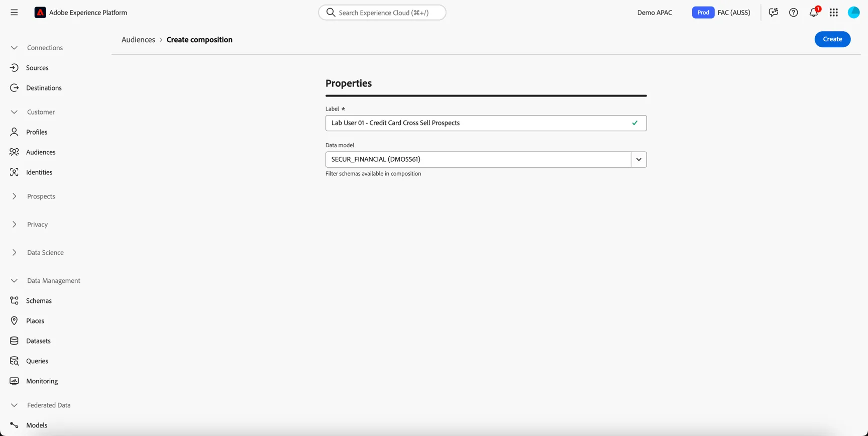Open Monitoring in the sidebar
The image size is (868, 436).
pos(42,381)
